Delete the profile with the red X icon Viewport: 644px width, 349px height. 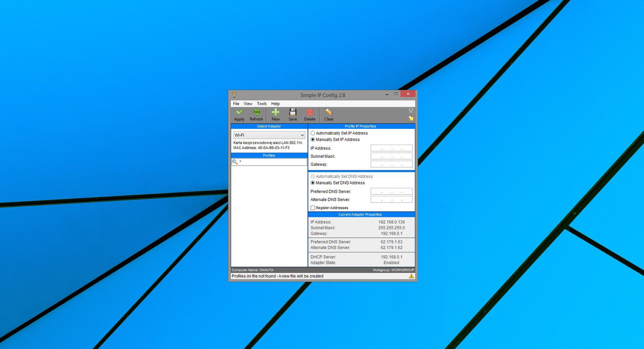pyautogui.click(x=310, y=114)
